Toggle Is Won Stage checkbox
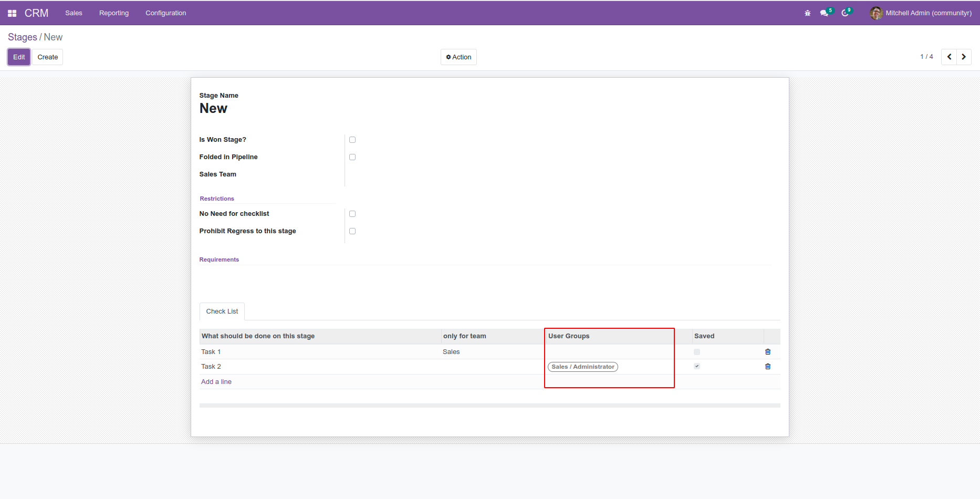 point(352,140)
